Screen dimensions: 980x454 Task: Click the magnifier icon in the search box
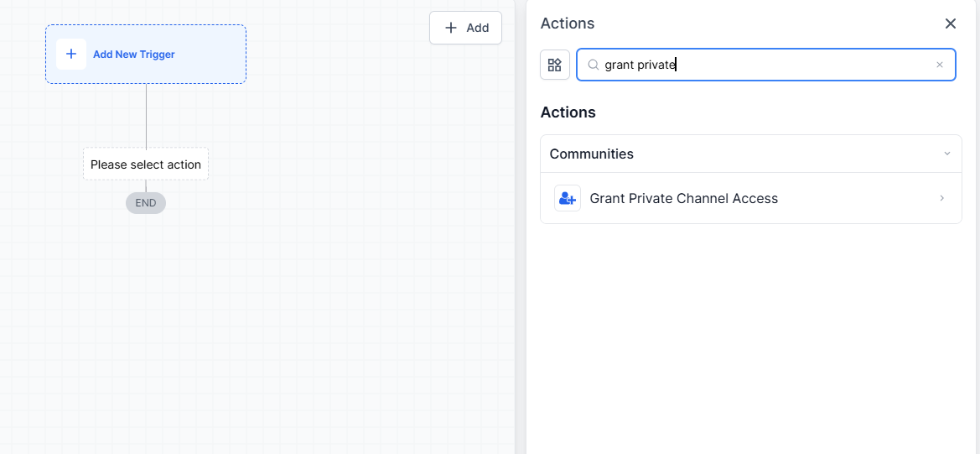pyautogui.click(x=594, y=65)
